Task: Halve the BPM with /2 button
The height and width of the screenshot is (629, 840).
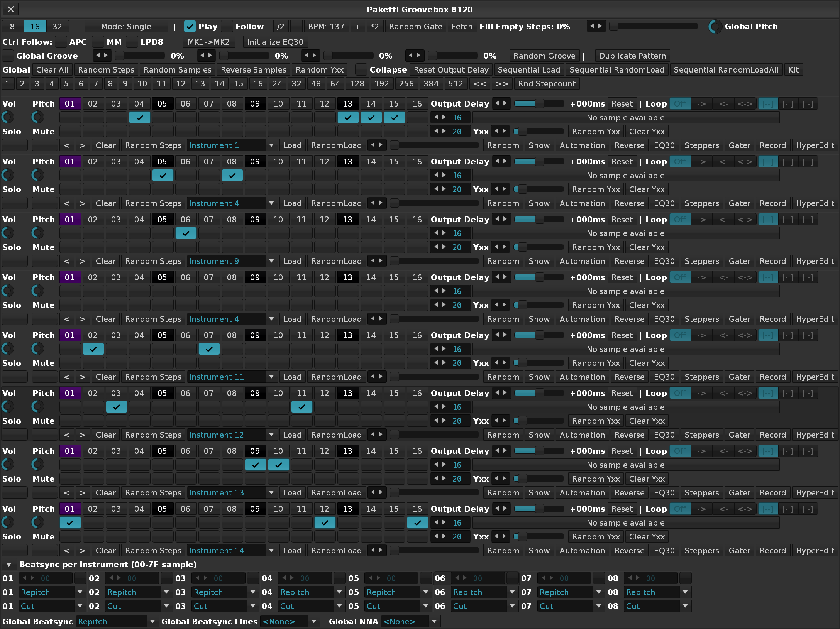Action: 281,27
